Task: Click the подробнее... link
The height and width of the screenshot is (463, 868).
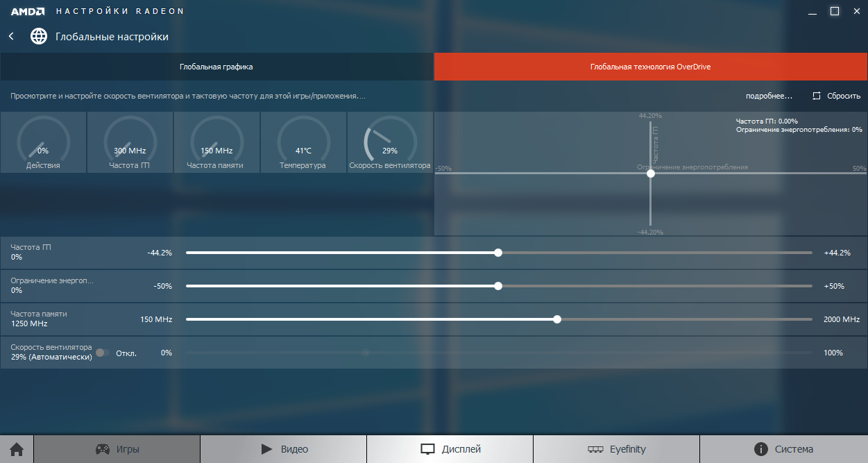Action: point(769,96)
